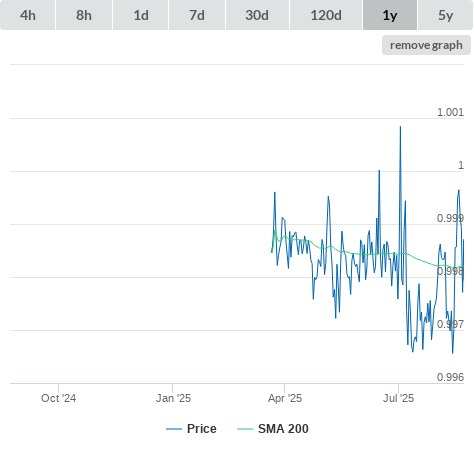Click the Oct '24 axis label
Viewport: 474px width, 455px height.
(58, 398)
